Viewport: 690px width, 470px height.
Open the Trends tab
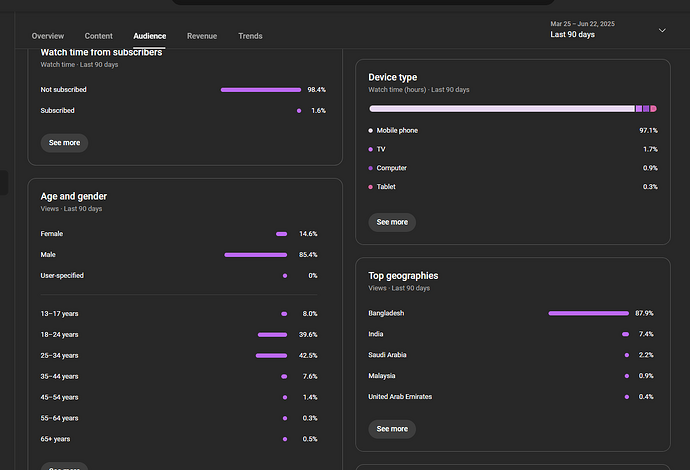pyautogui.click(x=250, y=36)
